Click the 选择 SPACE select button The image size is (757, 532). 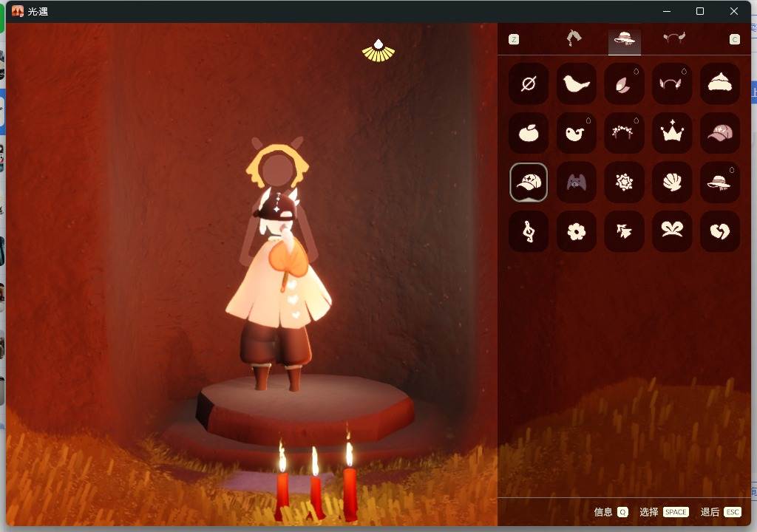664,512
